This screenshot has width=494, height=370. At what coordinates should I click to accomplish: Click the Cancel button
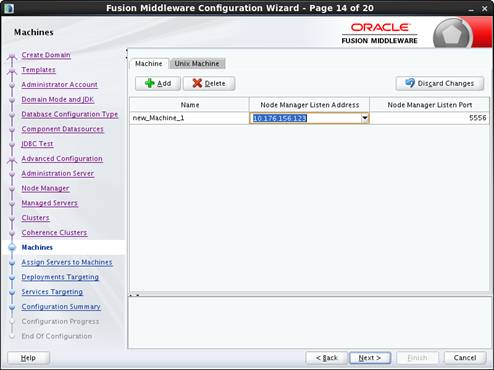coord(465,358)
